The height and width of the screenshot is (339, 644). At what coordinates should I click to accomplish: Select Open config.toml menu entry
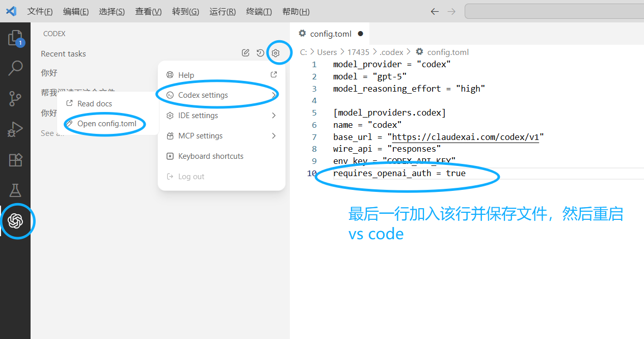tap(106, 124)
